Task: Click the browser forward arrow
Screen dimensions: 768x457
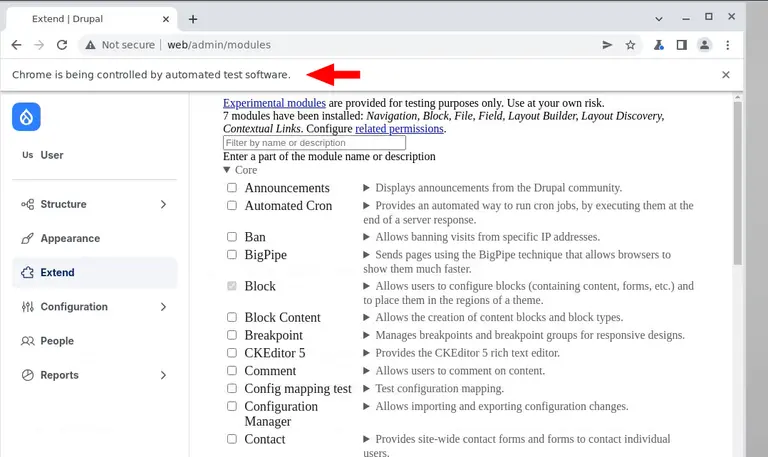Action: [39, 45]
